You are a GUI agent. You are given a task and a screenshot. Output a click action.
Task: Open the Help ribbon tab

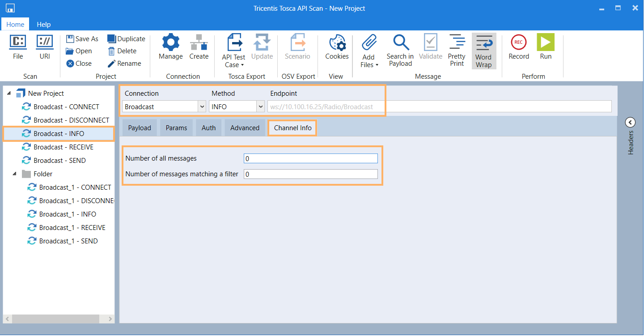pyautogui.click(x=44, y=24)
